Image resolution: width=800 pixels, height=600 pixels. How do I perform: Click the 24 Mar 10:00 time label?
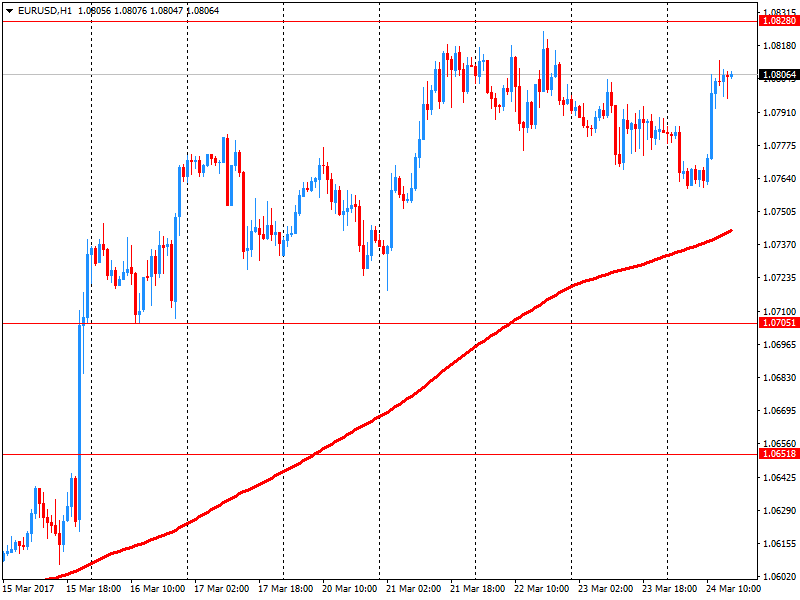pyautogui.click(x=733, y=589)
